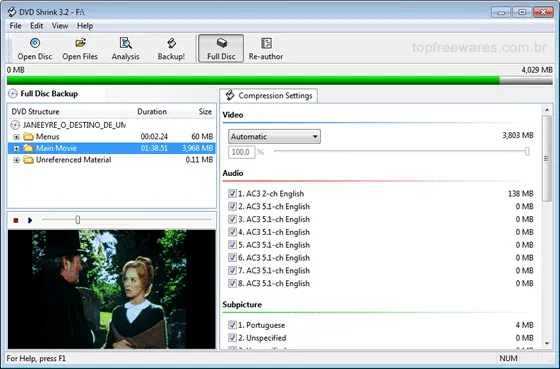Click the video compression ratio slider handle
Viewport: 560px width, 369px height.
click(x=527, y=151)
